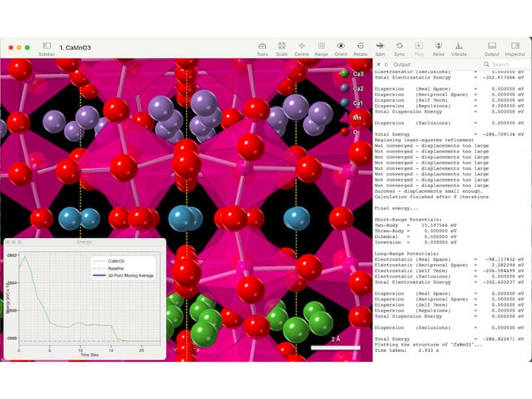Click the Energy plot green curve peak

pos(25,257)
